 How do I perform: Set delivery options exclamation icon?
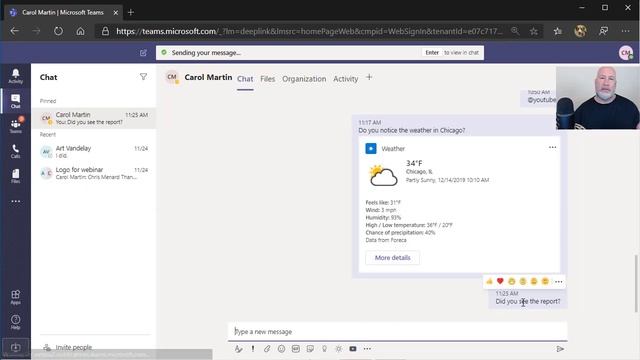tap(253, 349)
